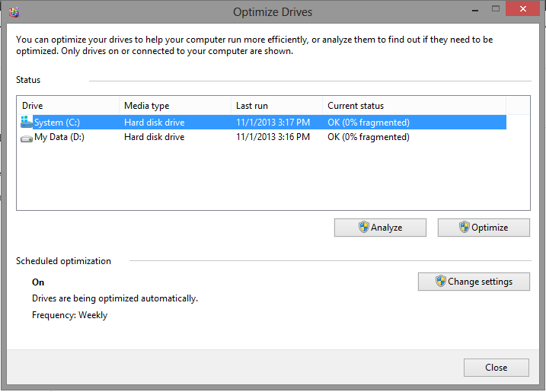Click the On scheduled optimization status
546x392 pixels.
[x=38, y=282]
